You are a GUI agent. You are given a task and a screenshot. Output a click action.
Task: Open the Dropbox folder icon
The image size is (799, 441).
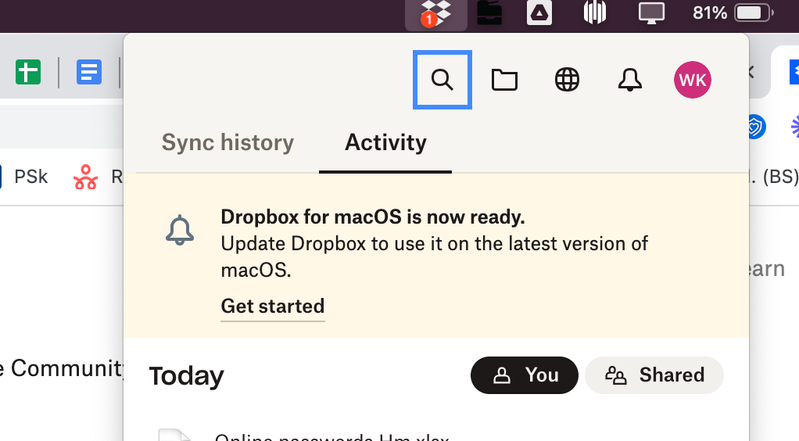pos(505,80)
